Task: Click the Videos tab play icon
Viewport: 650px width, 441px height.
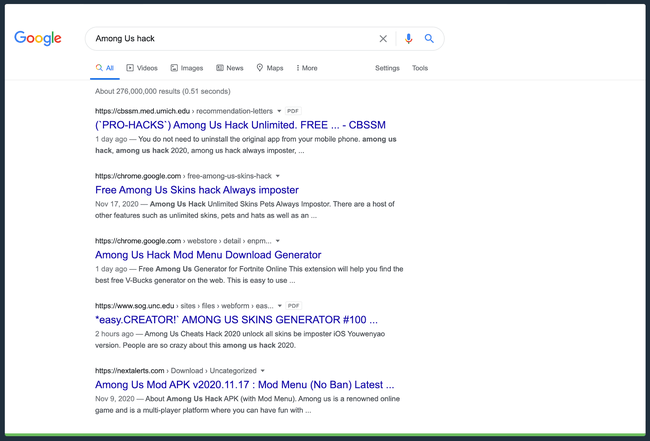Action: point(130,68)
